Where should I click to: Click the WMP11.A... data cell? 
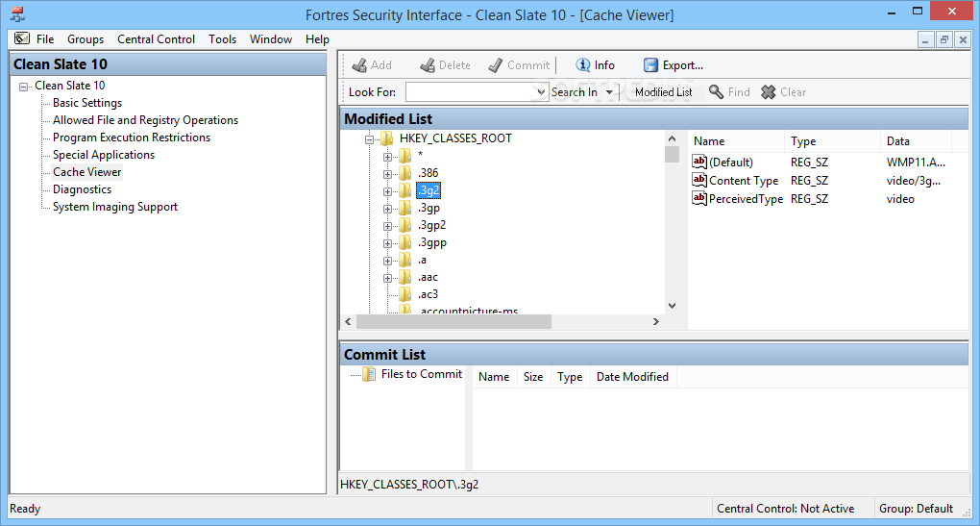[x=916, y=162]
